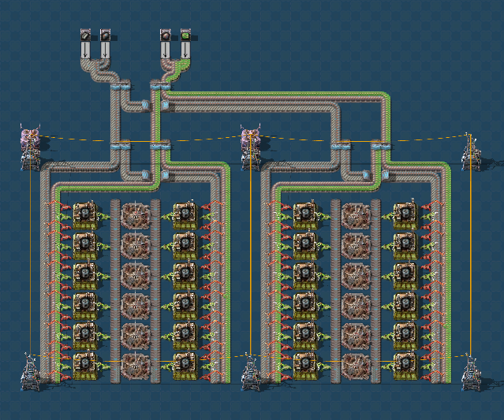Select the left underground belt entrance just above the left block
This screenshot has width=504, height=420.
[x=145, y=175]
